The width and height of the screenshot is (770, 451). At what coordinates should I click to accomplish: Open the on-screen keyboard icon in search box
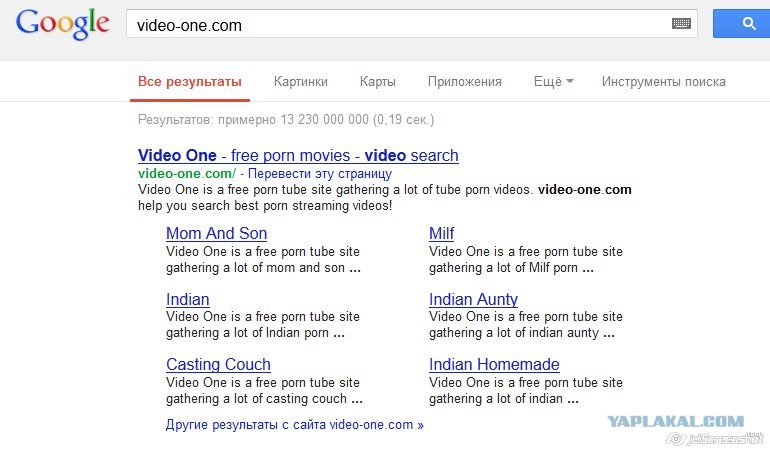pos(682,25)
